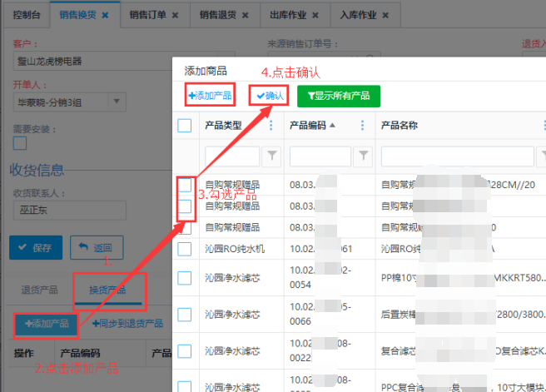Toggle the 需要安装 checkbox

tap(19, 143)
